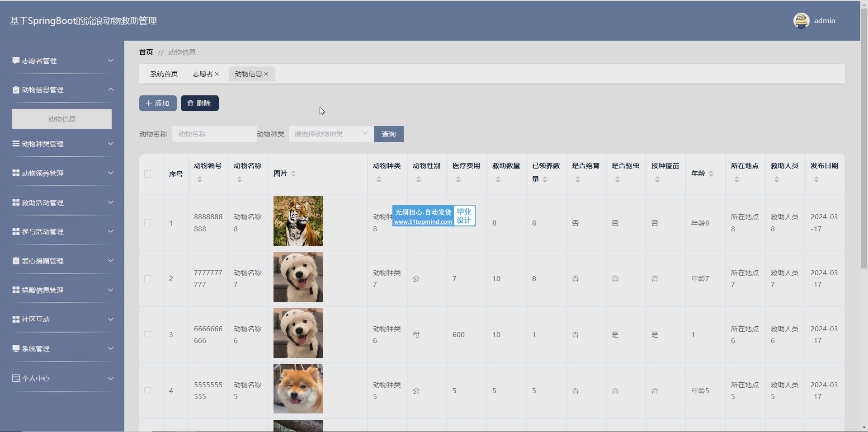Sort by 图片 column arrows
This screenshot has height=432, width=868.
(x=293, y=174)
